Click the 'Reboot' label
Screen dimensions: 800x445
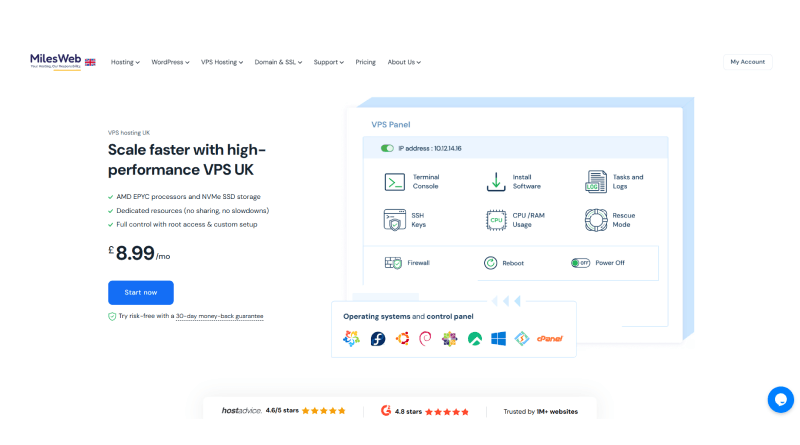coord(513,263)
